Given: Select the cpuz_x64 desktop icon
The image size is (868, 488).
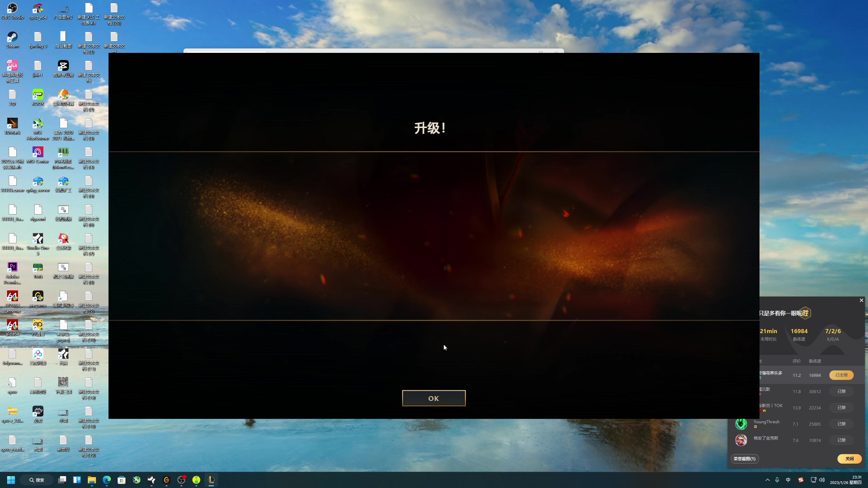Looking at the screenshot, I should [38, 12].
